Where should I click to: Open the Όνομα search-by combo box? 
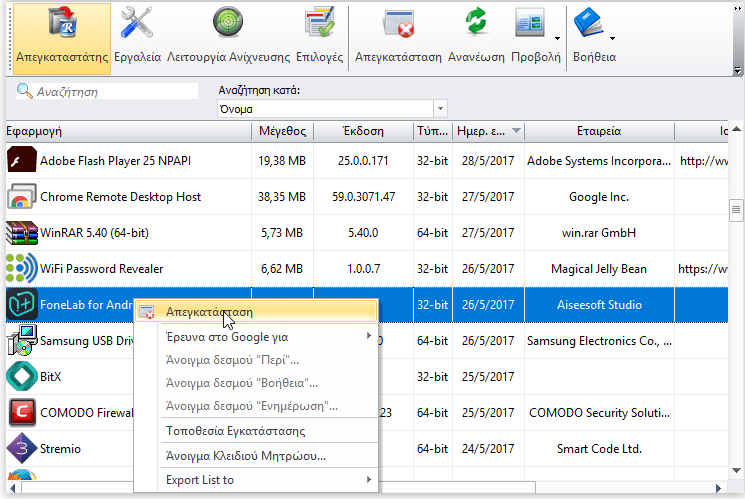click(332, 109)
